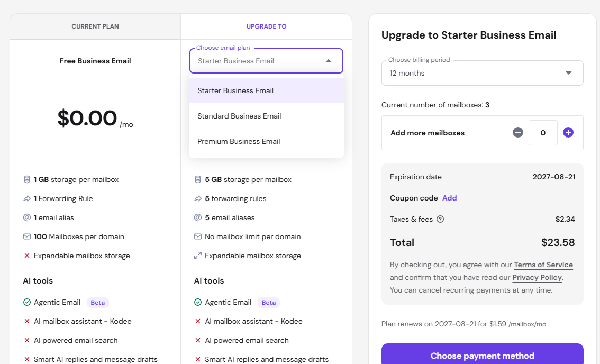Click the minus icon to reduce mailboxes
The image size is (600, 364).
click(518, 132)
